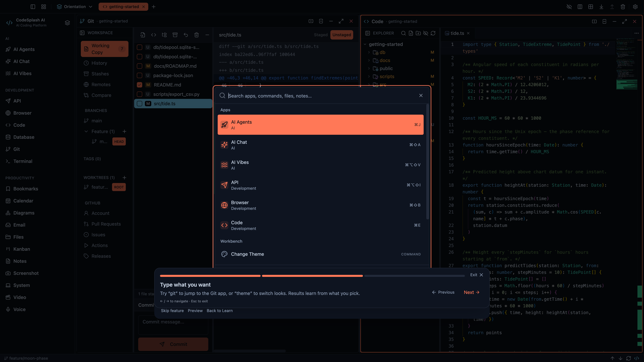Image resolution: width=644 pixels, height=362 pixels.
Task: Uncheck the README.md staged checkbox
Action: click(140, 85)
